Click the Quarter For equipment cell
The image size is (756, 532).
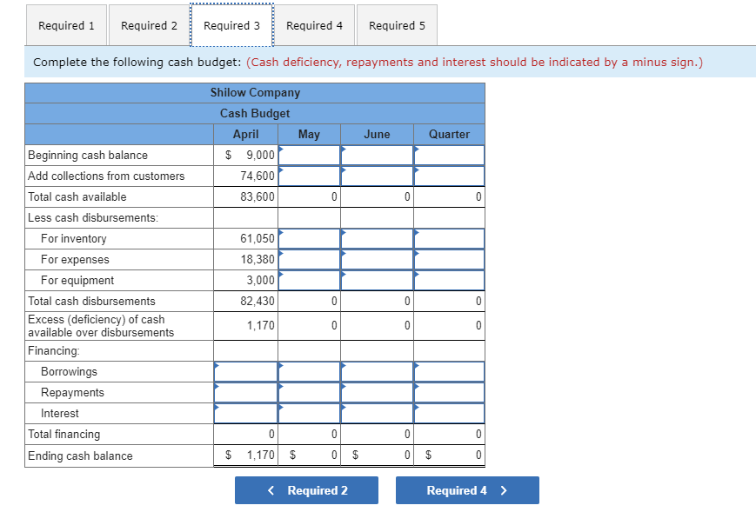pos(449,280)
